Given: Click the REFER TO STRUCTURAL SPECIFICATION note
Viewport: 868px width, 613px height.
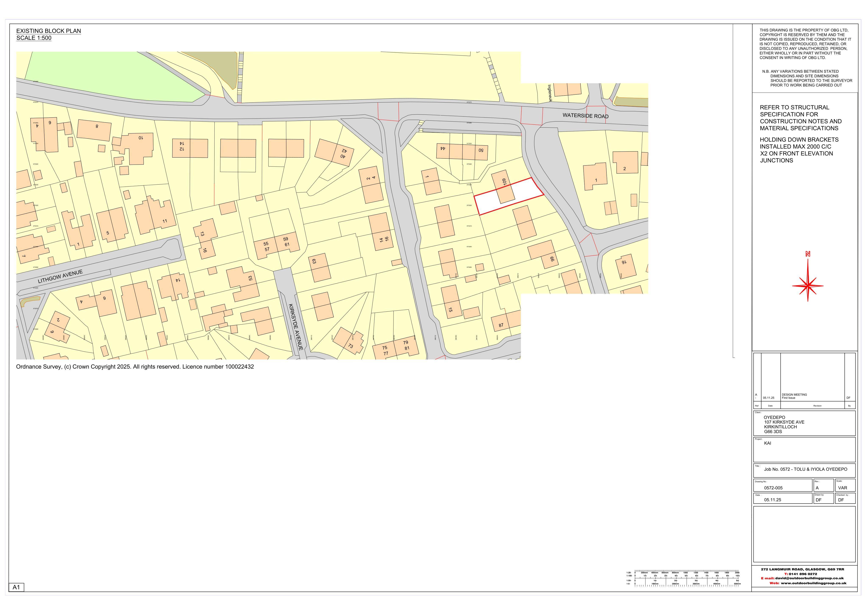Looking at the screenshot, I should pos(801,118).
